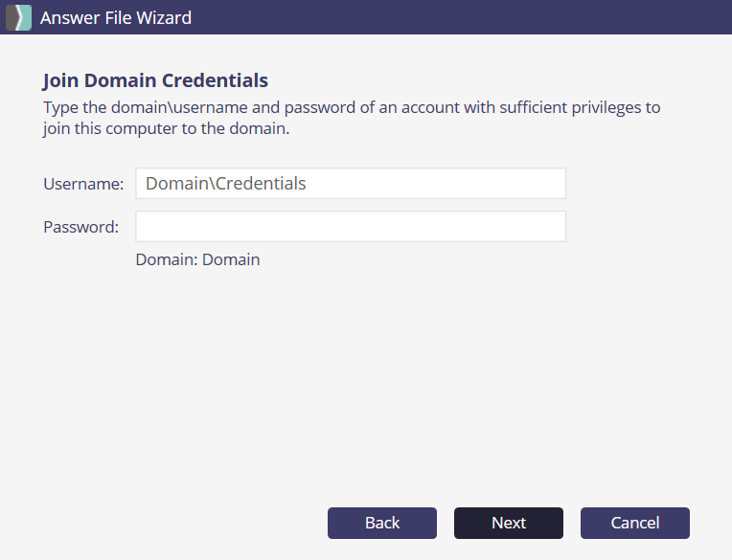Click the right end of the Username box
Viewport: 732px width, 560px height.
pyautogui.click(x=551, y=183)
